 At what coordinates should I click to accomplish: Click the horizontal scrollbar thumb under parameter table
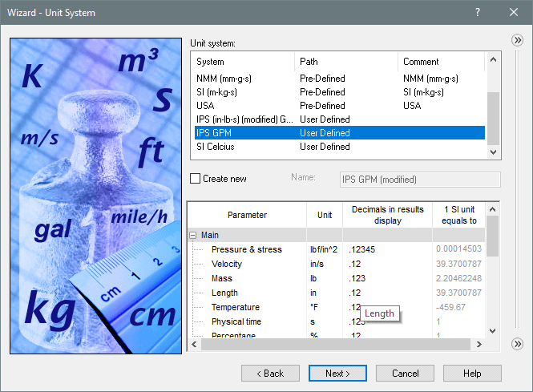336,345
